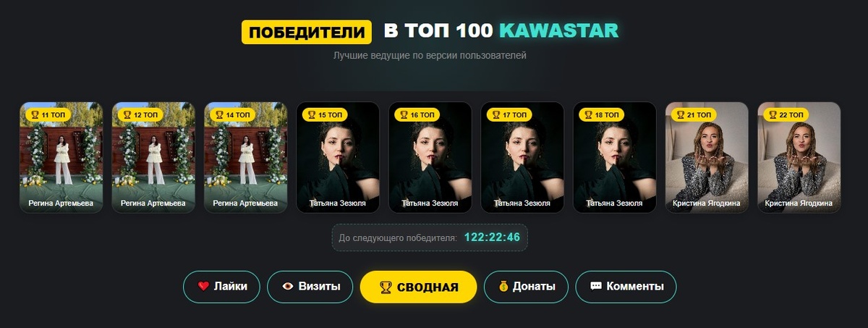Switch to the Лайки ranking tab
The height and width of the screenshot is (328, 868).
221,287
